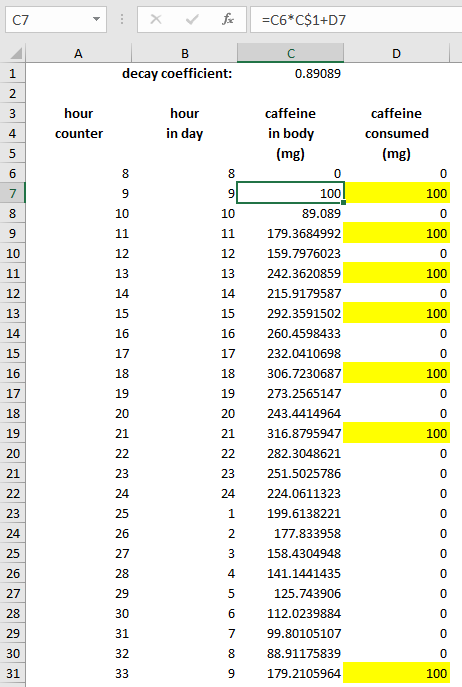Screen dimensions: 462x687
Task: Select the cell with 0.89089
Action: tap(291, 74)
